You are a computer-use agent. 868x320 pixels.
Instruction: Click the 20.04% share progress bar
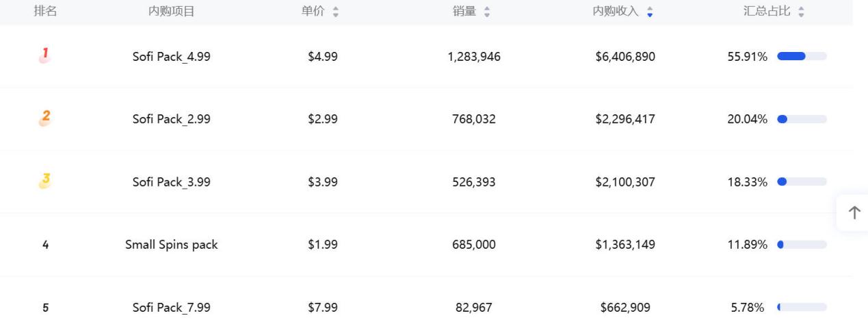802,120
